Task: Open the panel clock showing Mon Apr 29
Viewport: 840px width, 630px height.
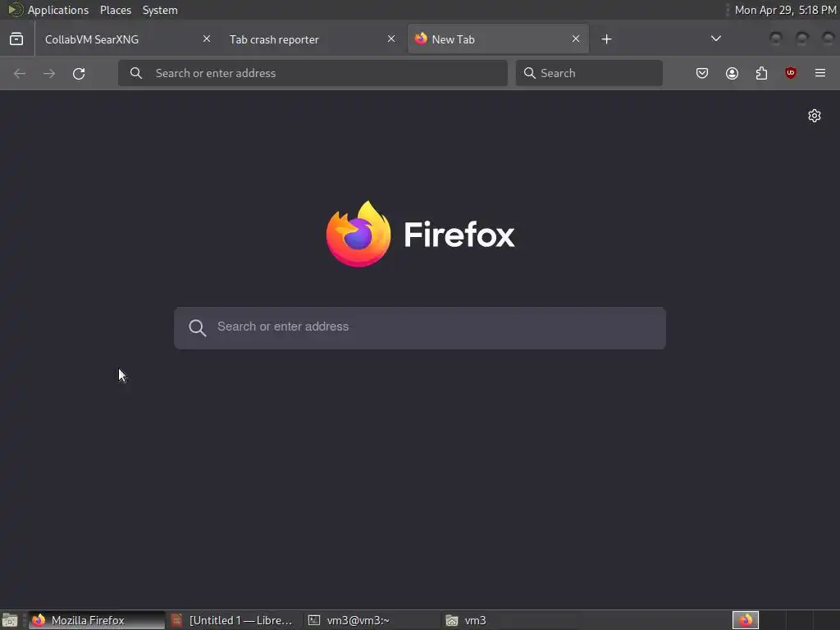Action: tap(785, 10)
